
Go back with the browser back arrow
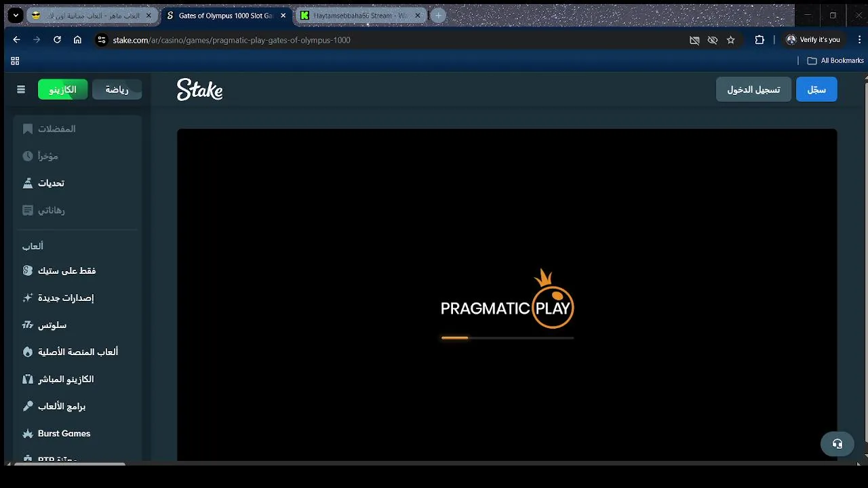coord(16,40)
